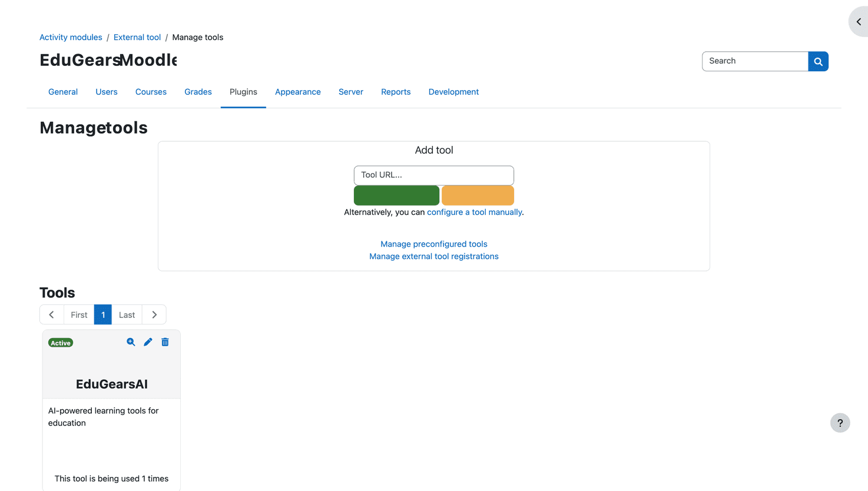Click inside the Tool URL input field
This screenshot has height=491, width=868.
point(433,175)
